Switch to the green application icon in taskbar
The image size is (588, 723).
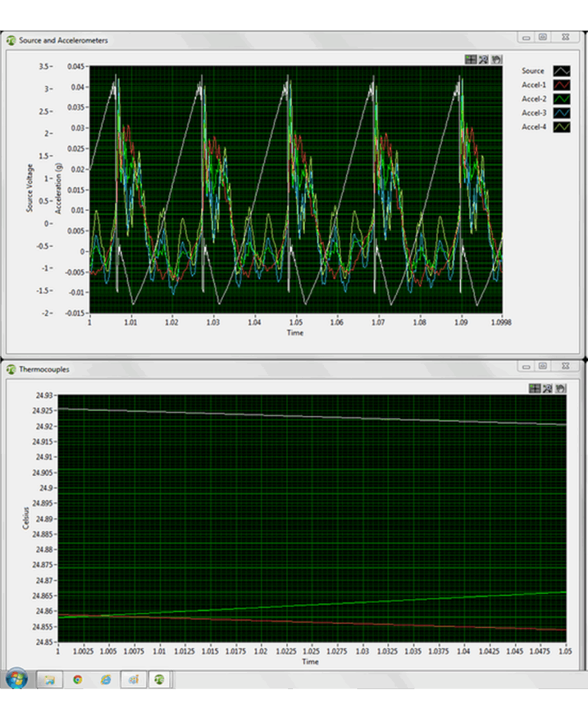pyautogui.click(x=160, y=679)
